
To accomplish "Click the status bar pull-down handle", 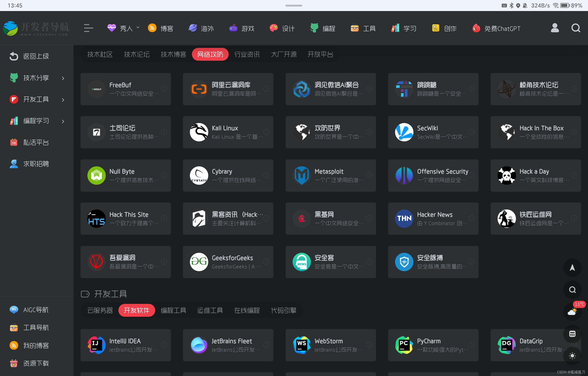I will (294, 5).
